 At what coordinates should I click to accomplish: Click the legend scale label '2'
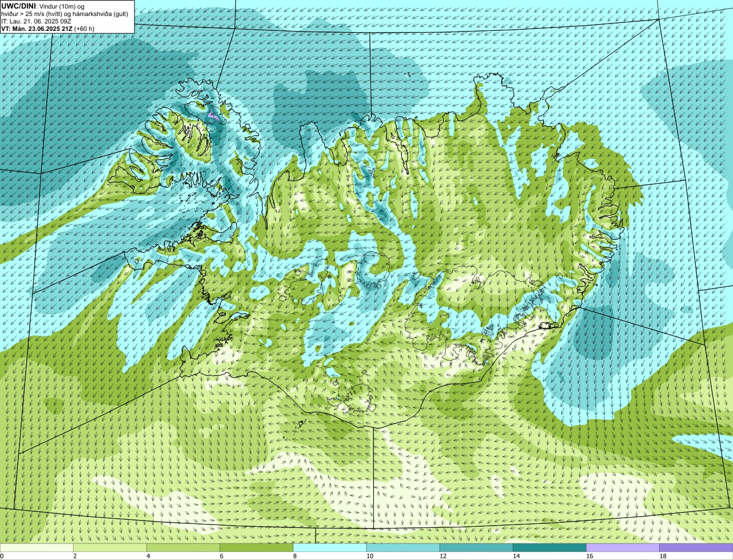click(x=75, y=556)
